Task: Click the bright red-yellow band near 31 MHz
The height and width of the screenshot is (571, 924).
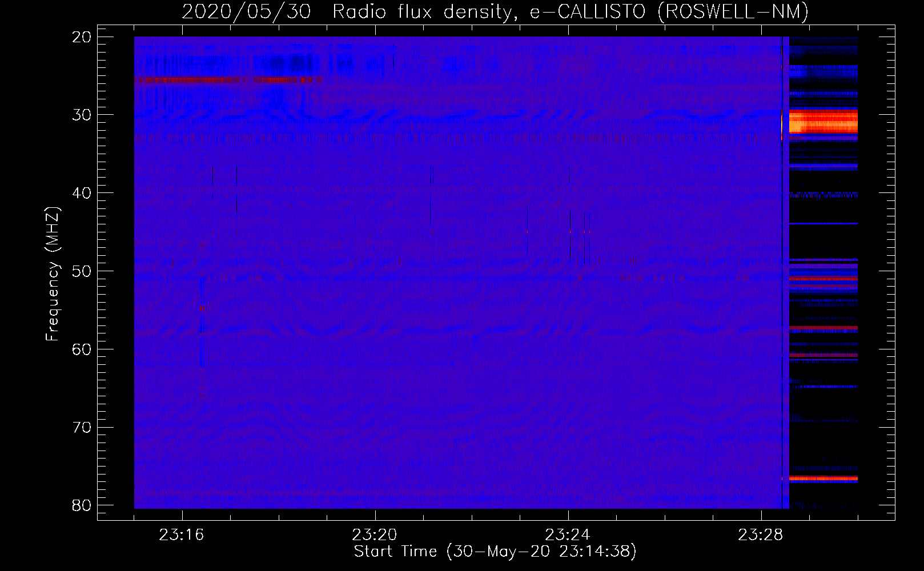Action: point(823,122)
